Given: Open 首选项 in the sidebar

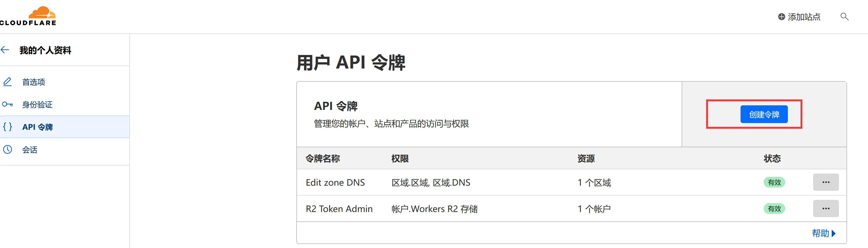Looking at the screenshot, I should (x=65, y=82).
